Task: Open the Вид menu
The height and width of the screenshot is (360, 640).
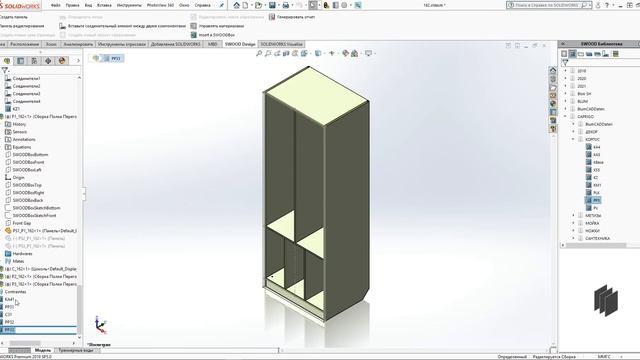Action: pyautogui.click(x=88, y=5)
